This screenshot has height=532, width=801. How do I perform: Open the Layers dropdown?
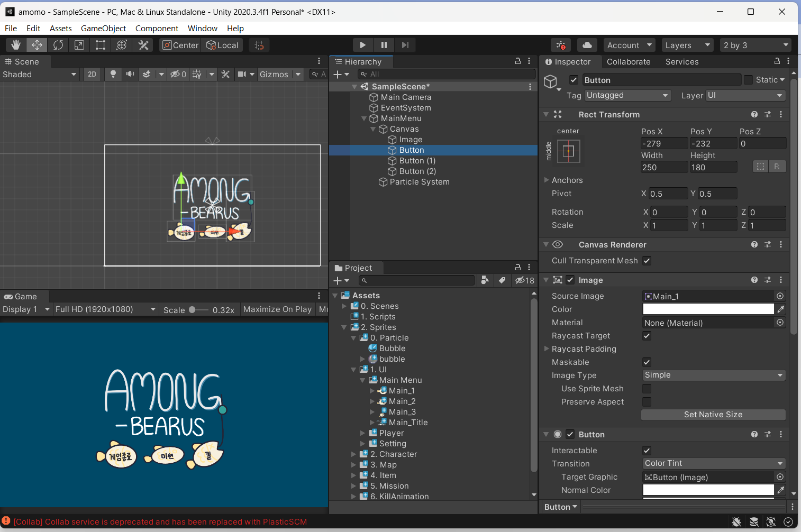(687, 45)
